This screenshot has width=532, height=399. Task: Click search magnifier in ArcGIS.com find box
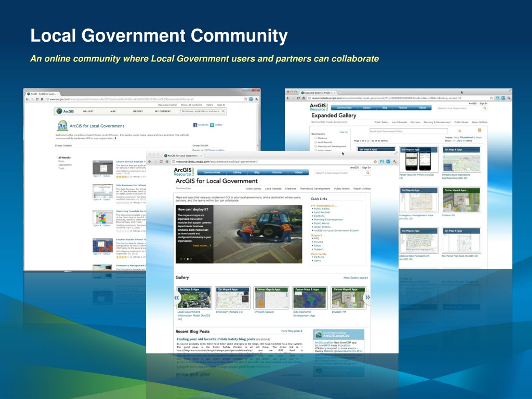click(x=223, y=111)
